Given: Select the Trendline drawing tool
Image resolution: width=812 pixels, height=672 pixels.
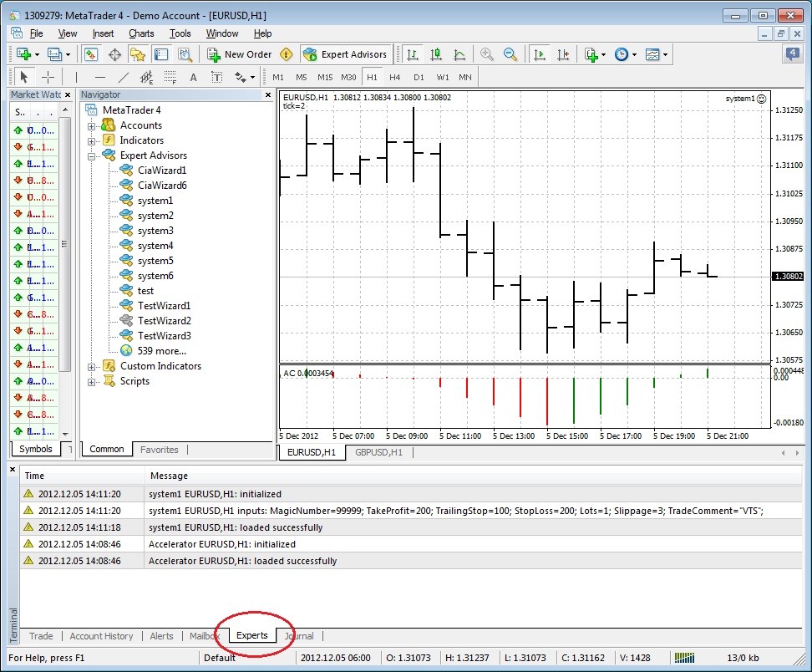Looking at the screenshot, I should coord(124,77).
